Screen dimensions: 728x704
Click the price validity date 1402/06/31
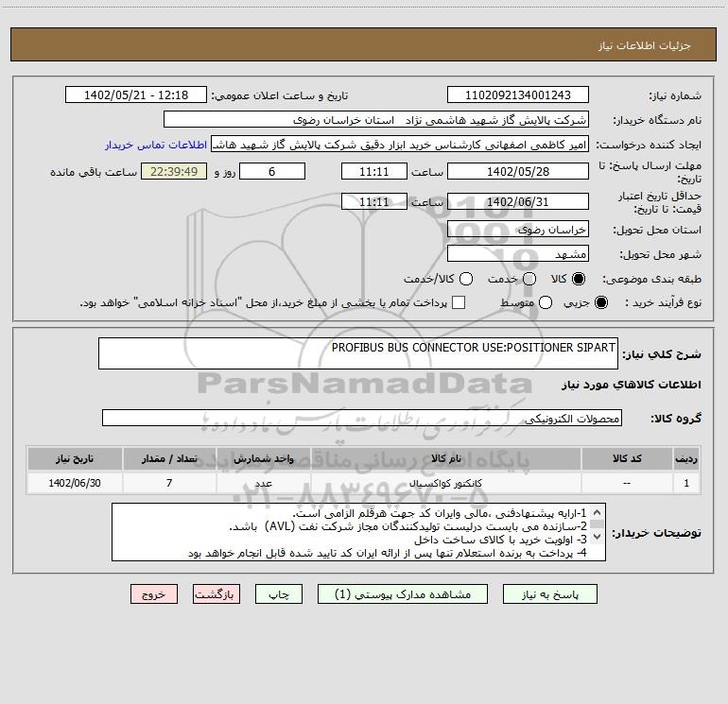(x=518, y=201)
